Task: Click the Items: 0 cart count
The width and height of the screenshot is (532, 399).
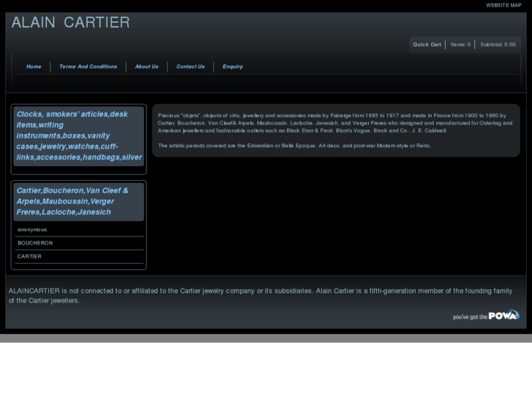Action: tap(460, 45)
